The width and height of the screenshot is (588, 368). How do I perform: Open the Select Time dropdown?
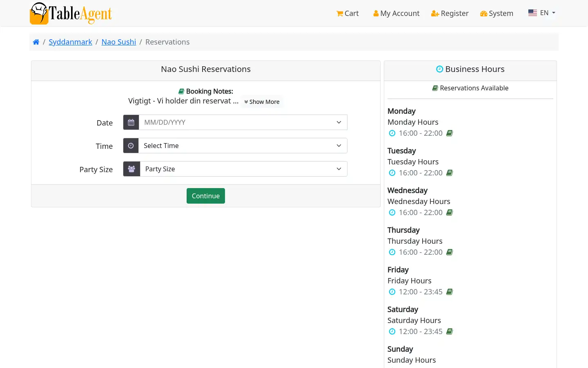(x=243, y=146)
